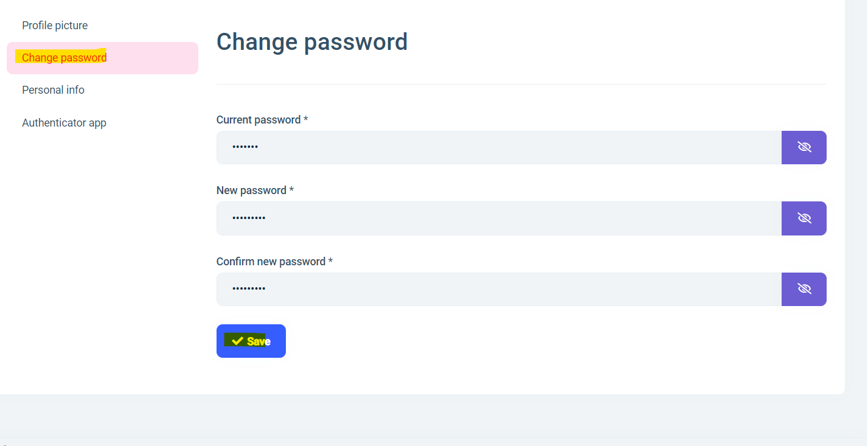Open the Authenticator app settings
Viewport: 868px width, 446px height.
tap(64, 122)
